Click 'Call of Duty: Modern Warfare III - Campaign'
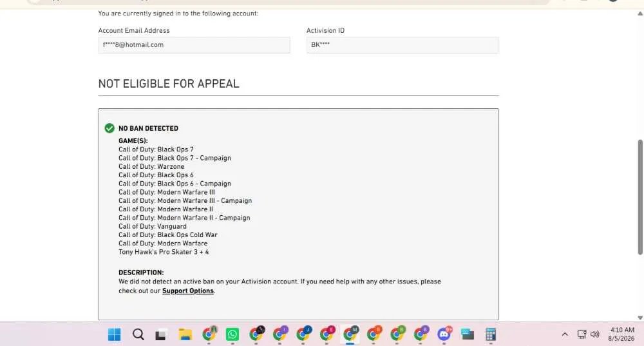 click(x=185, y=201)
